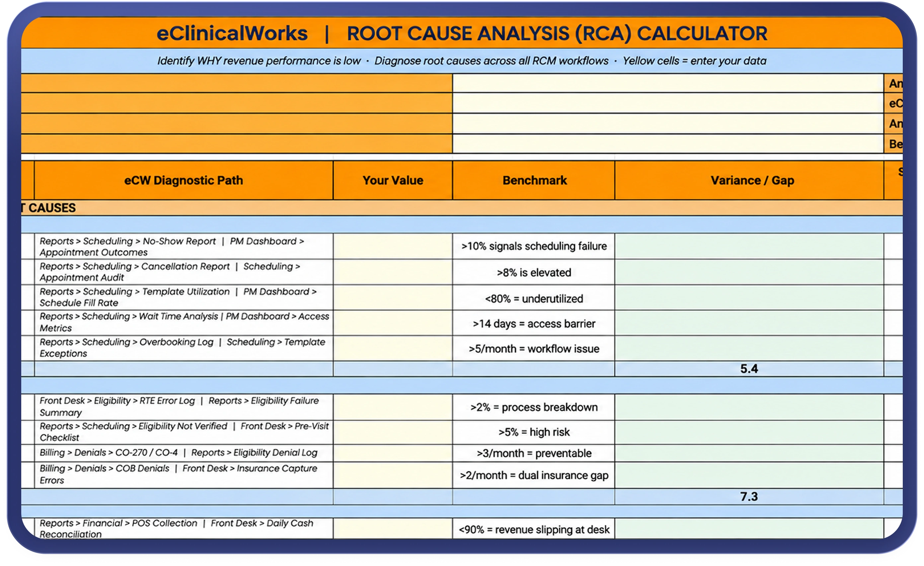Select the POS Collection diagnostic path cell
Viewport: 924px width, 566px height.
pos(184,528)
